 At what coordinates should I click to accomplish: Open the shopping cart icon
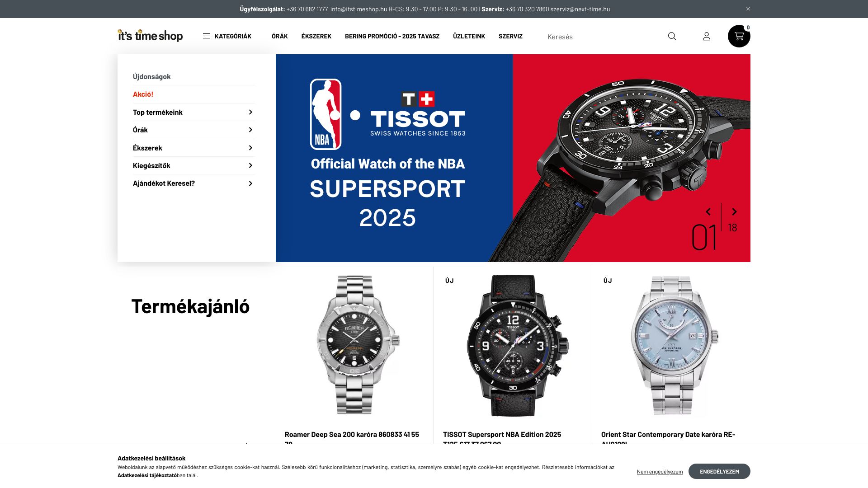click(x=739, y=36)
